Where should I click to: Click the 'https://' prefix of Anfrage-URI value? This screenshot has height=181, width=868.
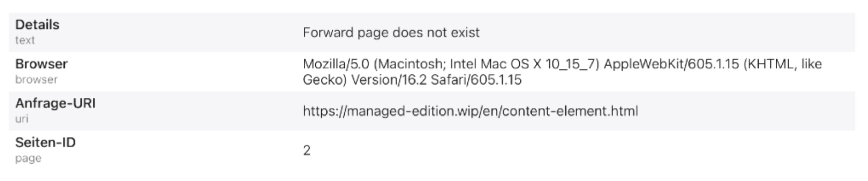click(324, 111)
